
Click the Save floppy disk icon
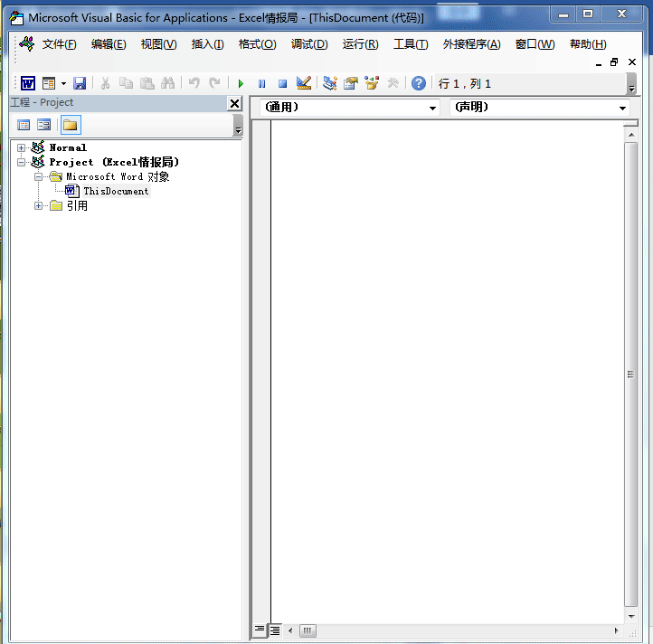(x=80, y=83)
